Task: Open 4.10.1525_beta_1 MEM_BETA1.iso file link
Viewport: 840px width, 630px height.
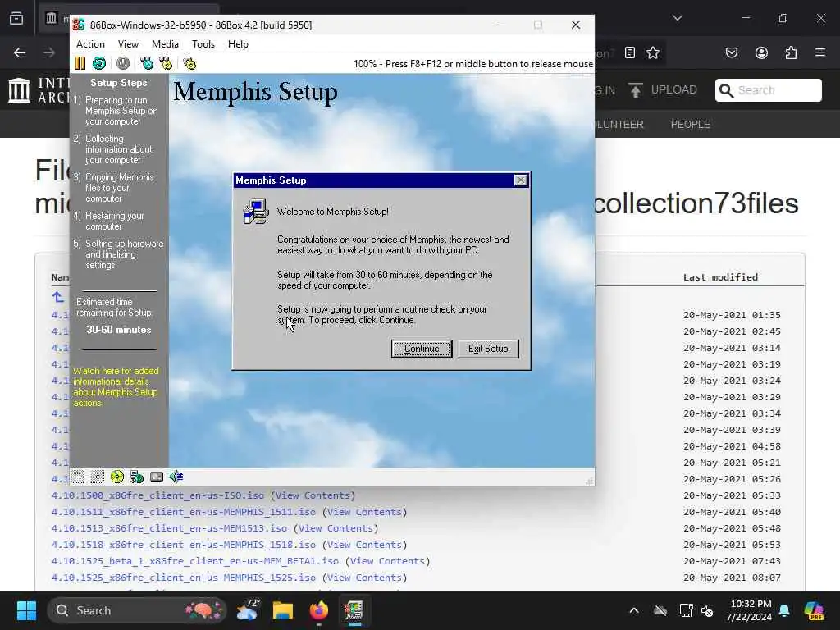Action: pos(195,561)
